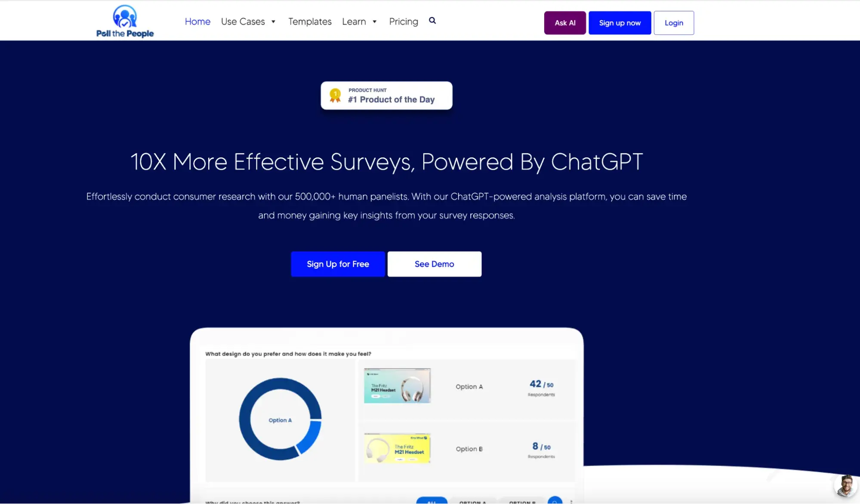Image resolution: width=860 pixels, height=504 pixels.
Task: Click the See Demo button
Action: 434,264
